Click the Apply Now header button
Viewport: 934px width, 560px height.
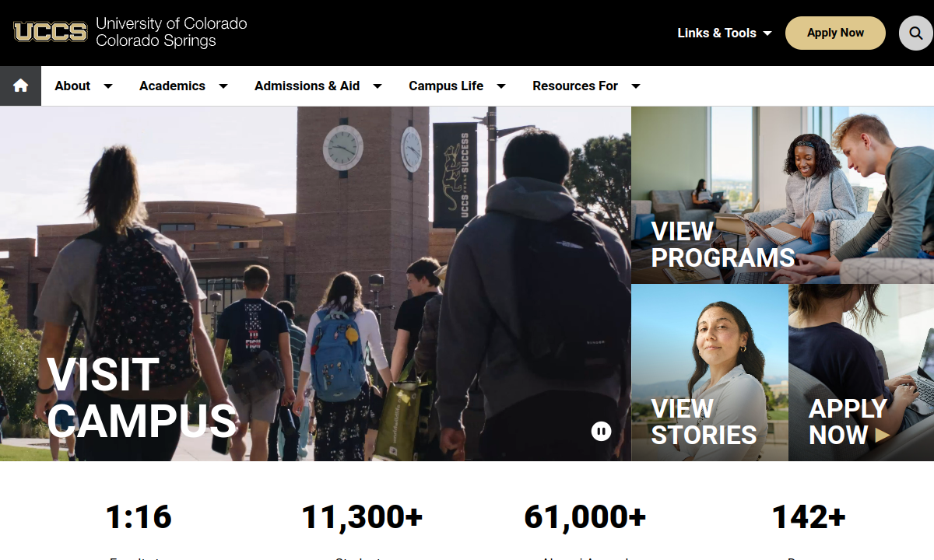pyautogui.click(x=835, y=33)
